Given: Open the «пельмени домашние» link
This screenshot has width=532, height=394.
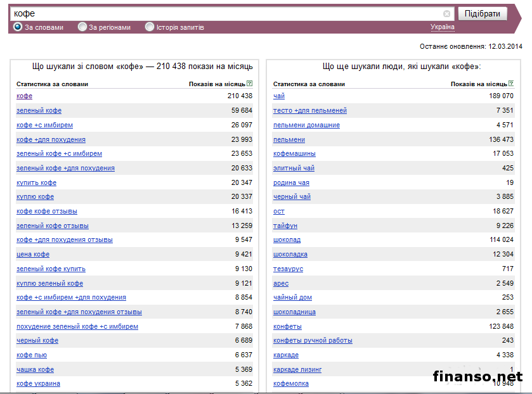Looking at the screenshot, I should coord(306,125).
